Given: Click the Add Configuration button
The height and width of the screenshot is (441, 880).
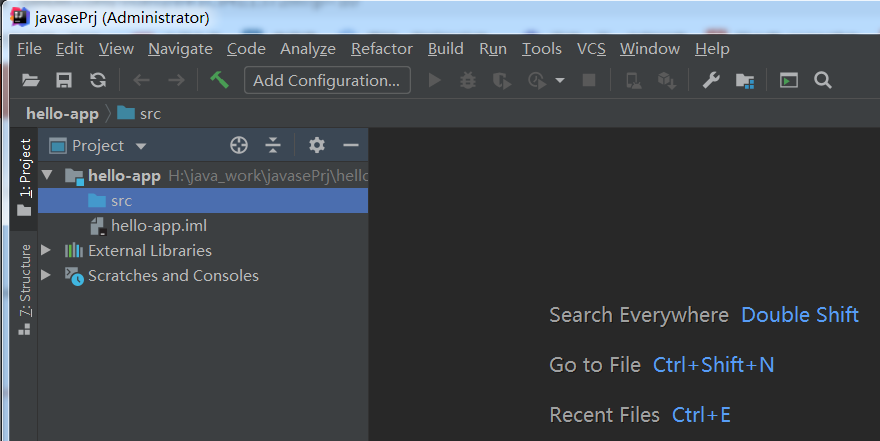Looking at the screenshot, I should [327, 81].
